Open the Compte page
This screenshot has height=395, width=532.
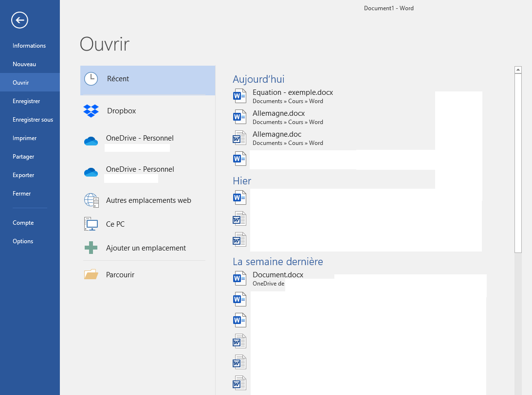23,223
